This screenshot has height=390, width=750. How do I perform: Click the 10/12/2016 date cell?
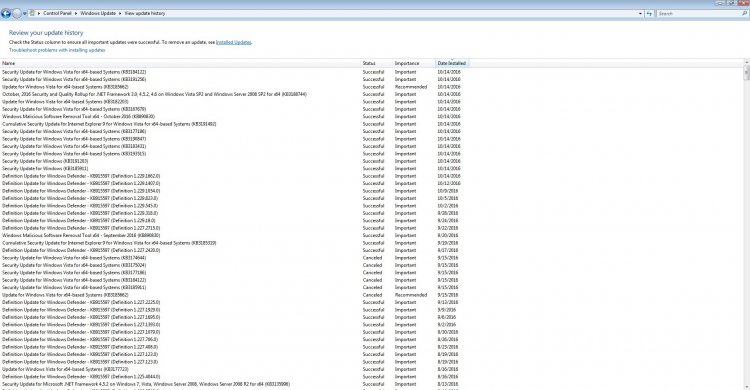pyautogui.click(x=449, y=183)
